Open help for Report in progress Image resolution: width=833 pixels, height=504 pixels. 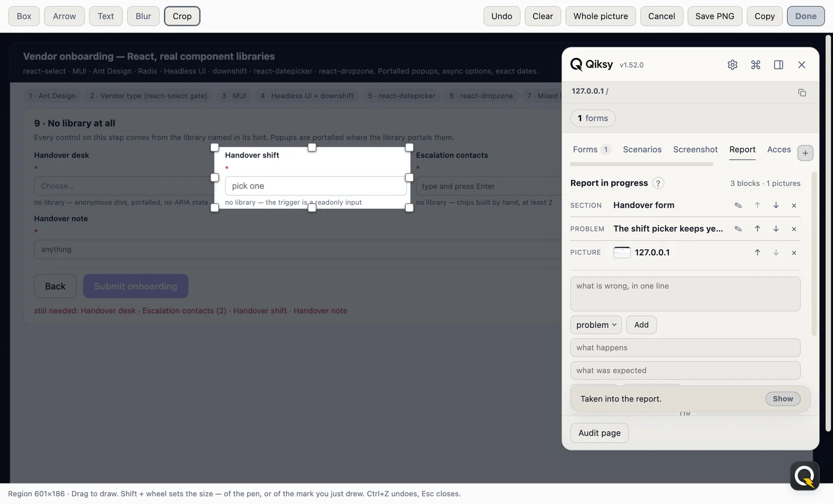658,183
